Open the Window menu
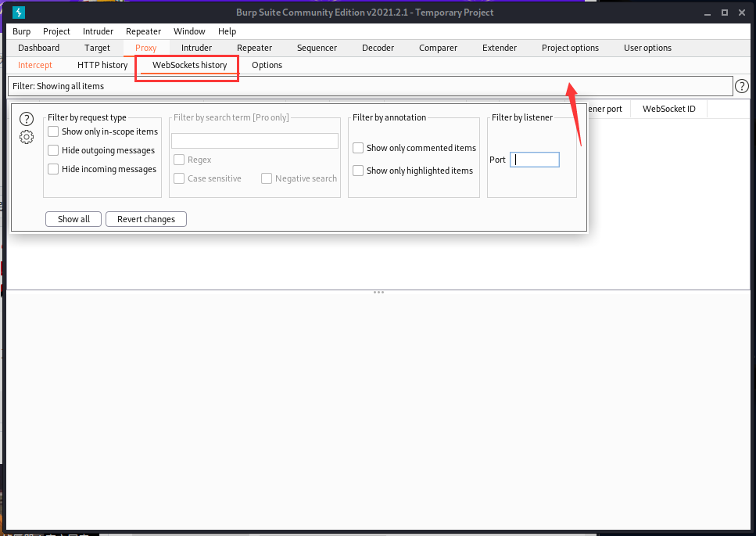The height and width of the screenshot is (536, 756). 189,31
